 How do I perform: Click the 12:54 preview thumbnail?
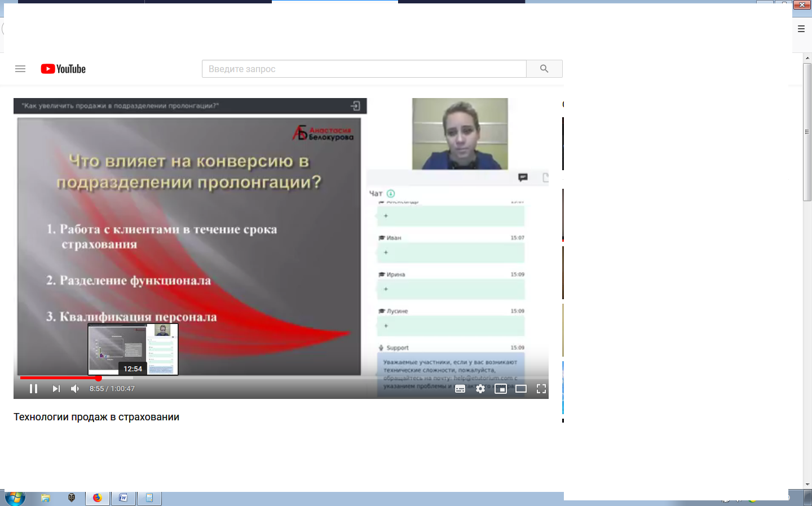[x=133, y=349]
